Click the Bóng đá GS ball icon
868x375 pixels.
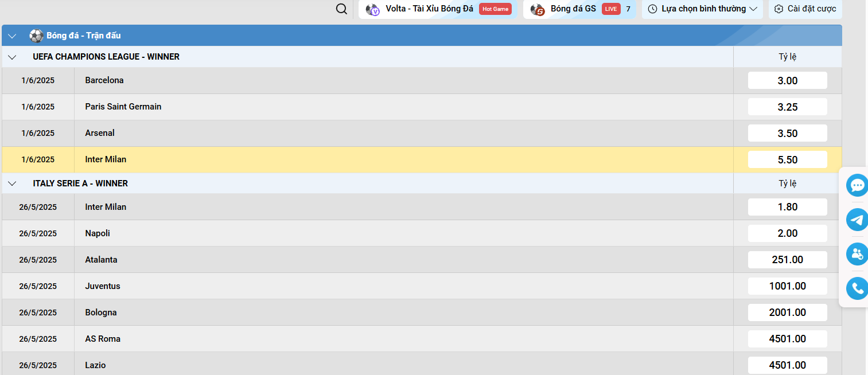pyautogui.click(x=538, y=9)
